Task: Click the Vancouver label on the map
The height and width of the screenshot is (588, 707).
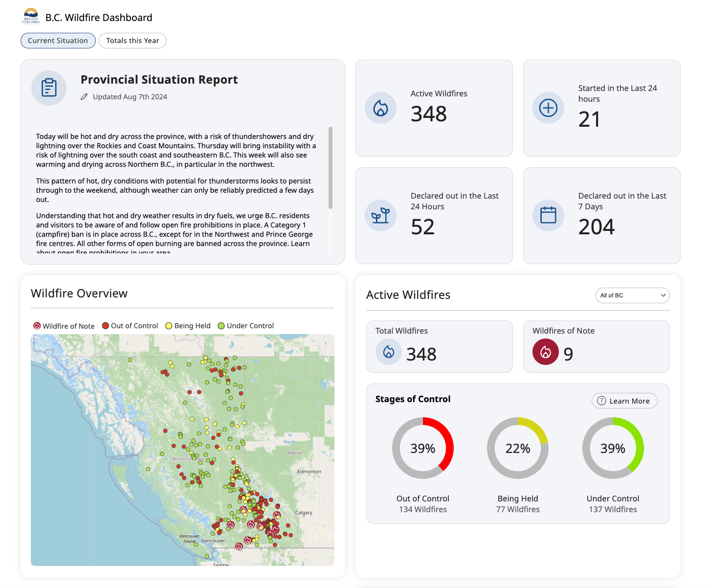Action: (x=213, y=541)
